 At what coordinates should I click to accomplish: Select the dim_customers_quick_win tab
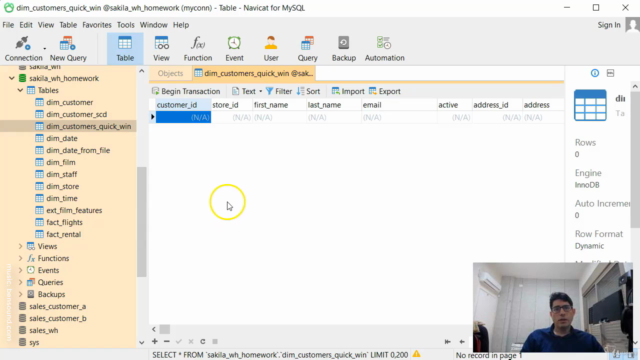coord(254,73)
